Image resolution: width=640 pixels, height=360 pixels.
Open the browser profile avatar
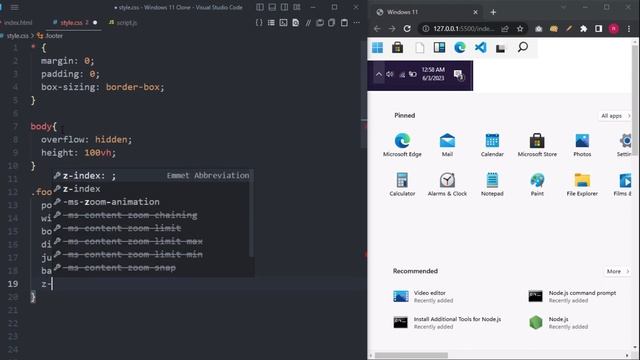click(613, 29)
